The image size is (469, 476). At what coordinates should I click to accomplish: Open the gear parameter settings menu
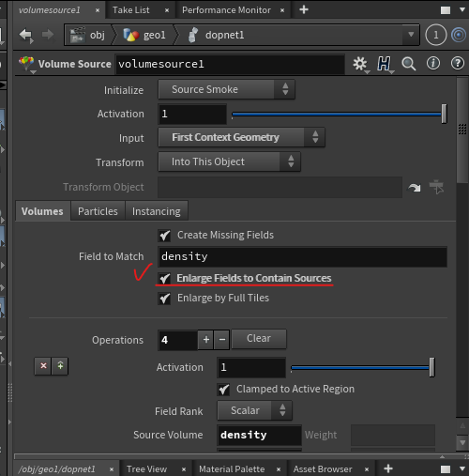[x=360, y=64]
